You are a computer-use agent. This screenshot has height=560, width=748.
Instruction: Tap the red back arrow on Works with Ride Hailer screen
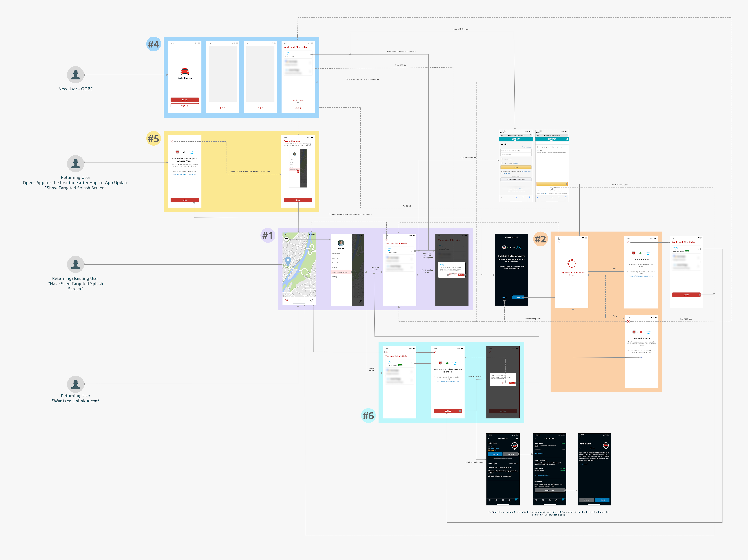(387, 240)
